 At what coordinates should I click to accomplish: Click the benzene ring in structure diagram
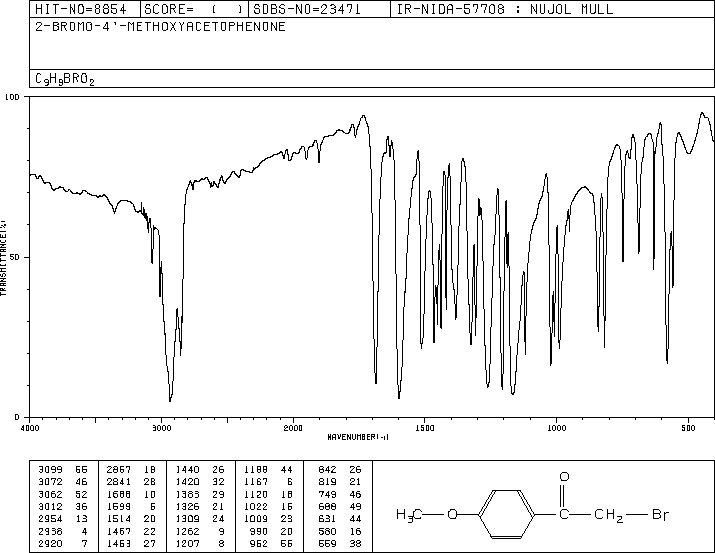point(507,515)
